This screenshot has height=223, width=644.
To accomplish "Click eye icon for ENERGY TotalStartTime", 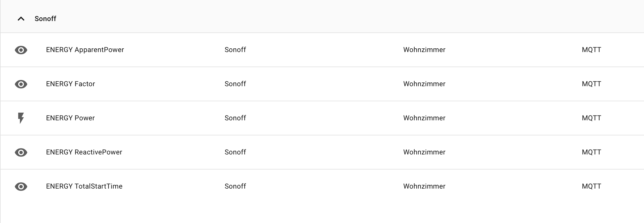I will [x=21, y=187].
